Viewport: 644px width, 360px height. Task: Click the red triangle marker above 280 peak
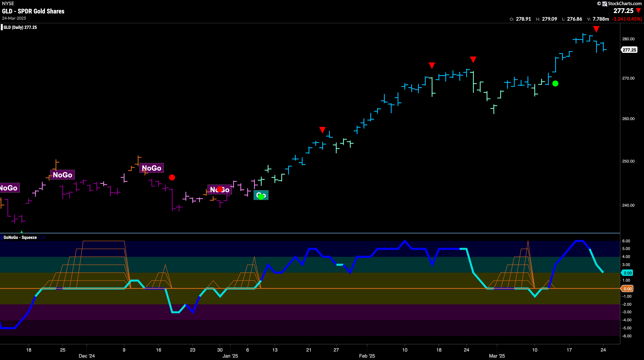coord(596,29)
